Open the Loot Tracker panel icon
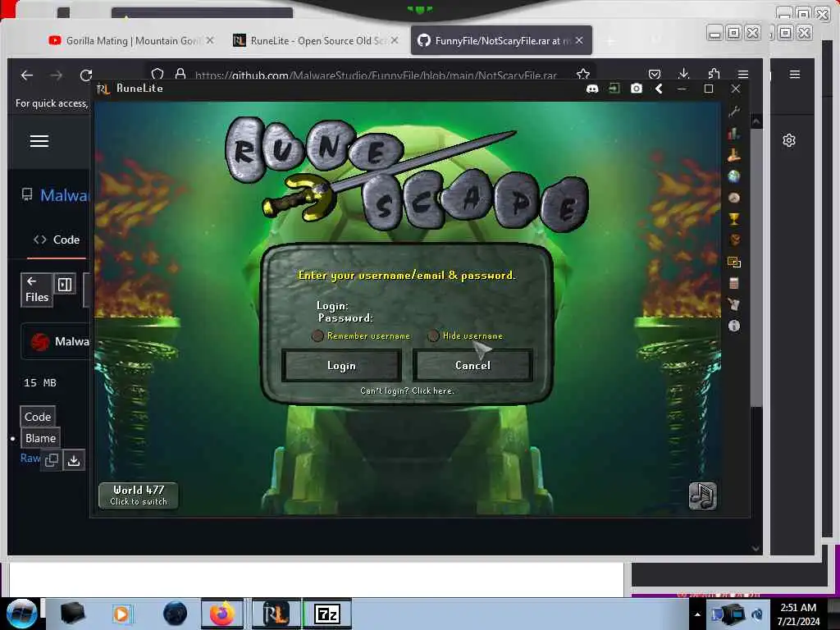Screen dimensions: 840x630 [734, 240]
